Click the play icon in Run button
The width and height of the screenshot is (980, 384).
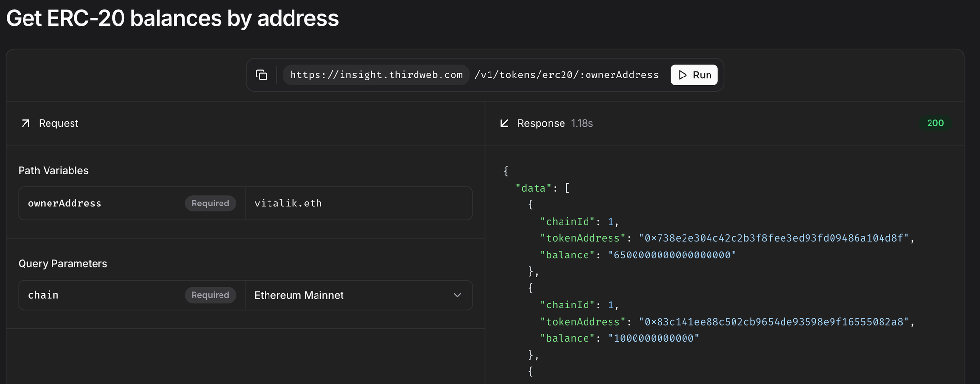683,75
